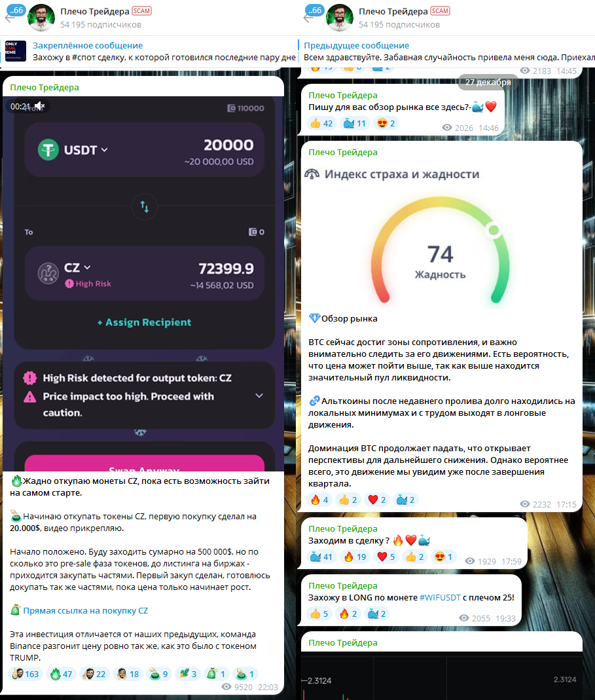The width and height of the screenshot is (595, 700).
Task: Click the left channel avatar picture
Action: point(41,18)
